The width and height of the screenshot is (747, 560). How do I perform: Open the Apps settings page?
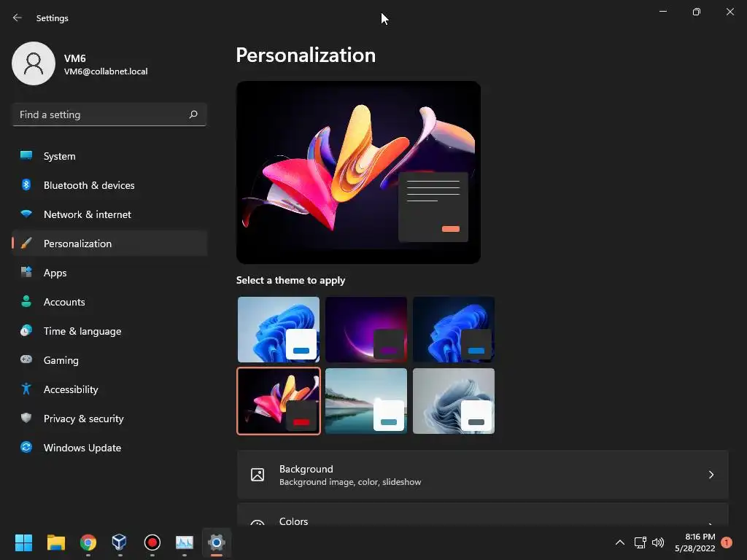(109, 273)
